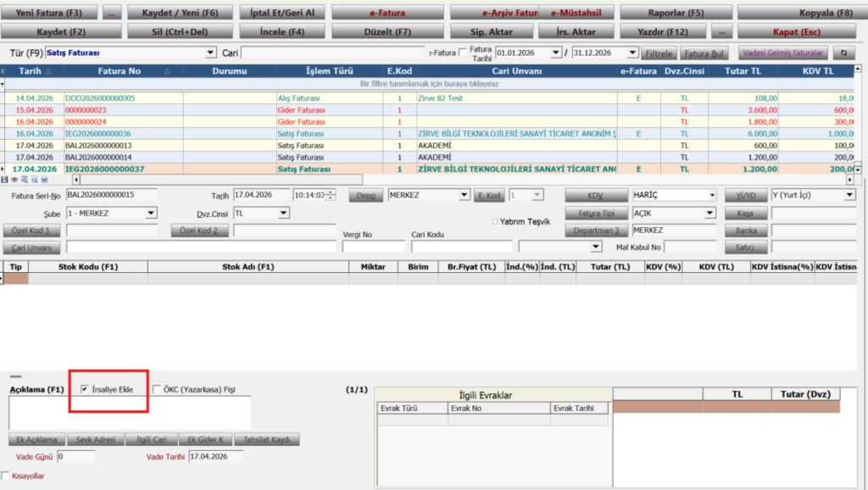Click filter row 'Bir filtre tanımlamak için buraya tıklayınız'
This screenshot has height=490, width=868.
tap(429, 84)
